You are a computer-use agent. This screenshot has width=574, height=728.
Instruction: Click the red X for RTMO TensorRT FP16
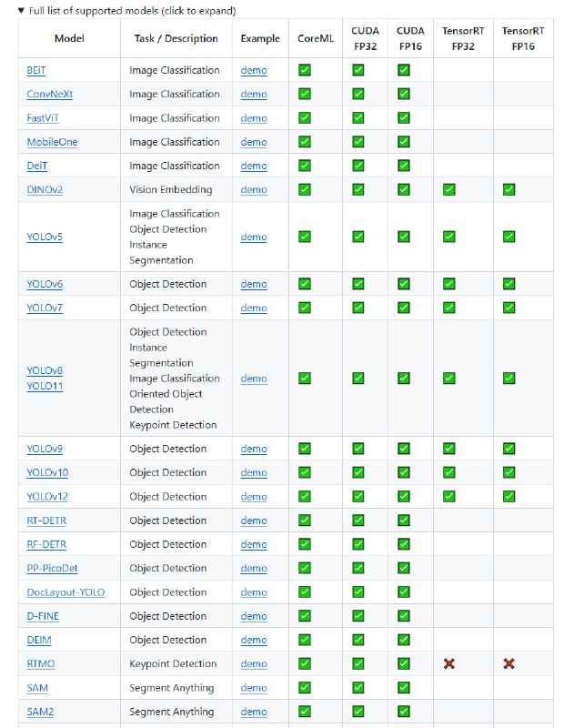[509, 663]
